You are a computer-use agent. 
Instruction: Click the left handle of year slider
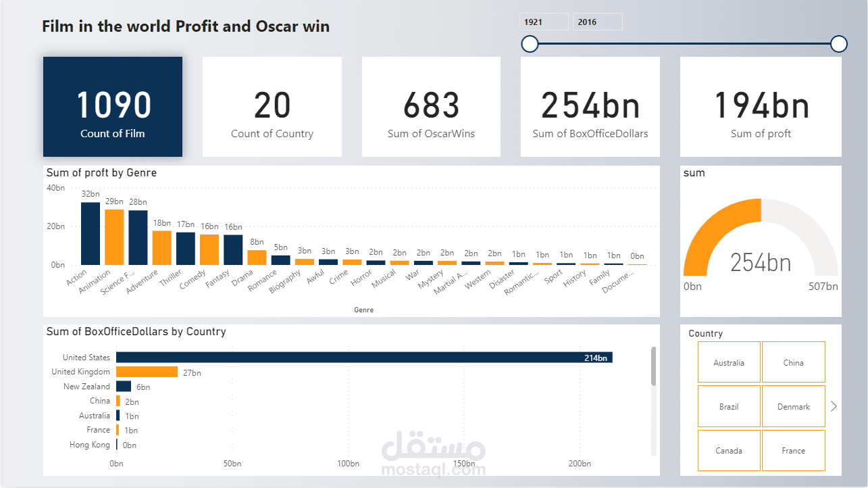(530, 44)
